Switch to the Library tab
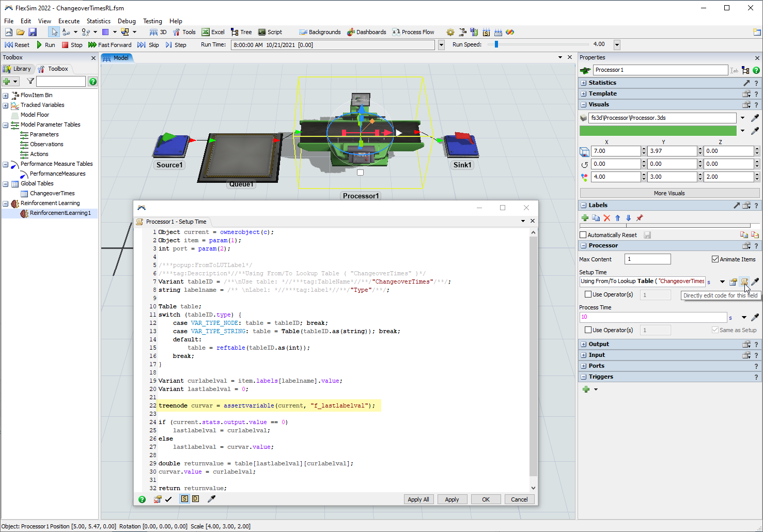 click(x=18, y=69)
